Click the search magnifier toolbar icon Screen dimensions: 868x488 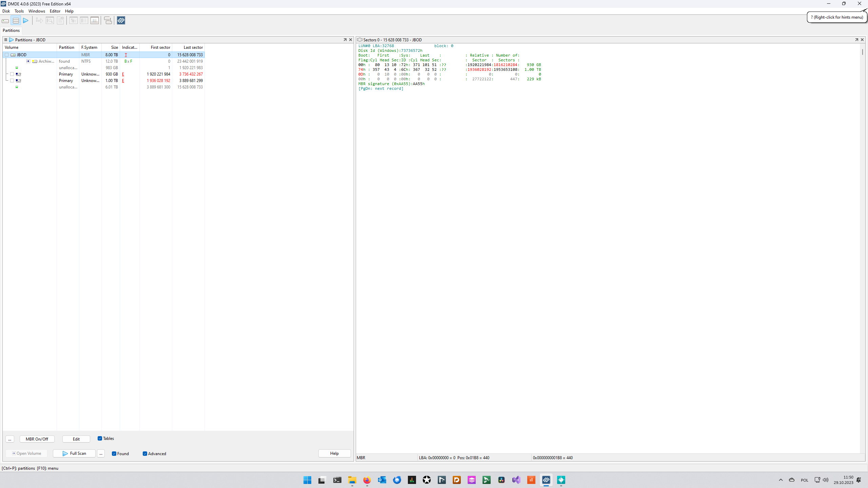click(x=50, y=21)
